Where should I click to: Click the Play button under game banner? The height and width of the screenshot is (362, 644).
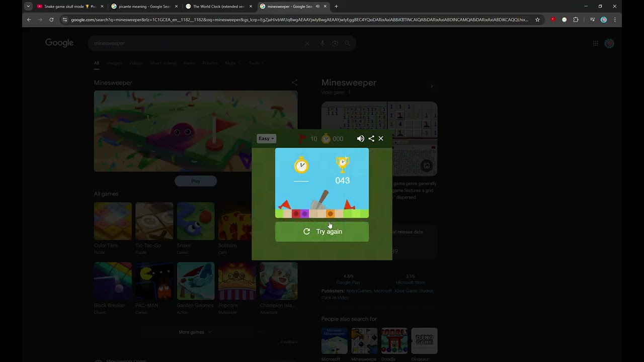[196, 181]
